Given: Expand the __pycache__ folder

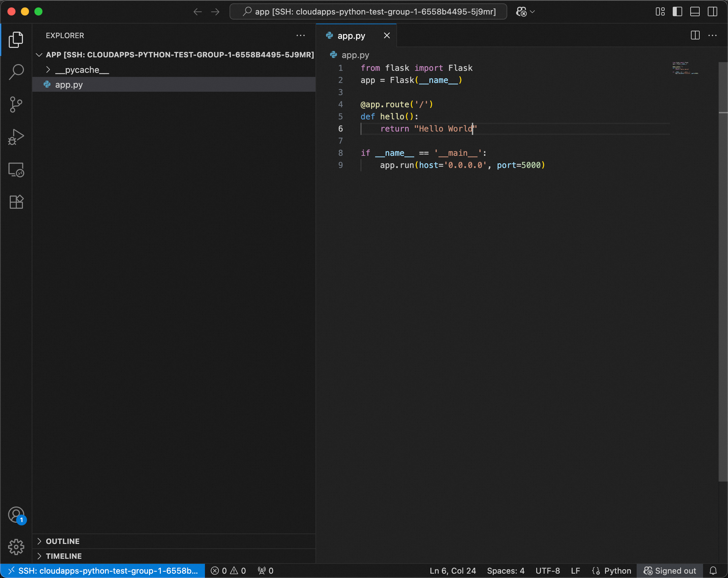Looking at the screenshot, I should [x=82, y=70].
